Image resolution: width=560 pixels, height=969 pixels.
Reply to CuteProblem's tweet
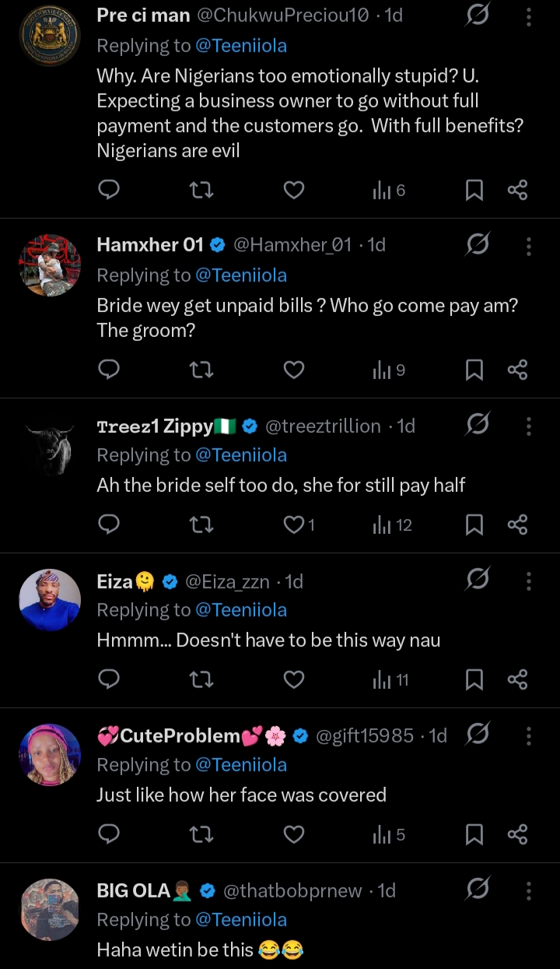[x=110, y=835]
